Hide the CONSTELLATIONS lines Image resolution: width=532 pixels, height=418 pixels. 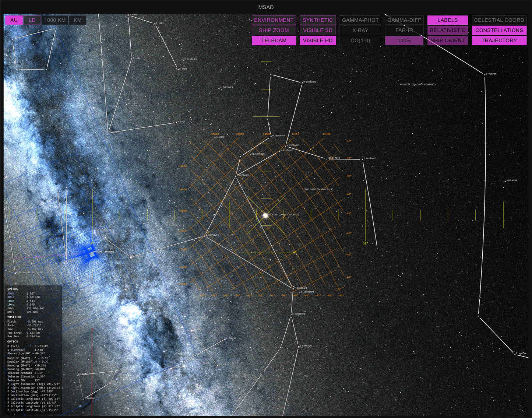click(x=499, y=30)
